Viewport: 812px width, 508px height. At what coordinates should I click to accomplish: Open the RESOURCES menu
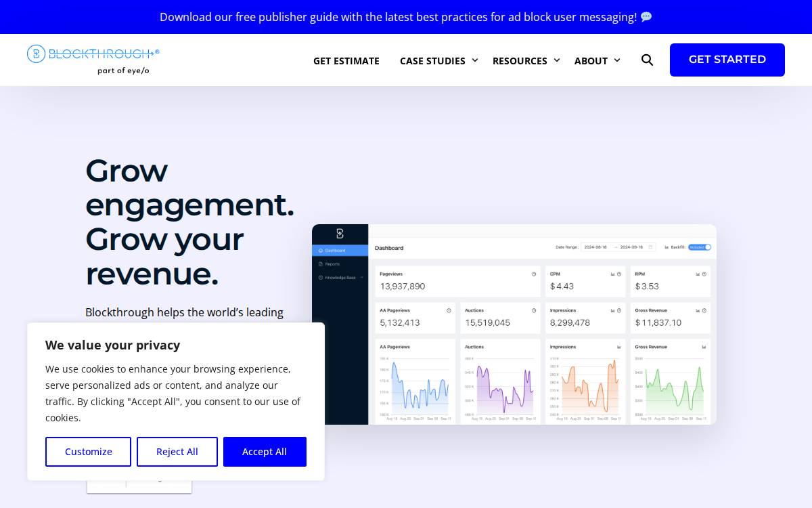[x=520, y=61]
